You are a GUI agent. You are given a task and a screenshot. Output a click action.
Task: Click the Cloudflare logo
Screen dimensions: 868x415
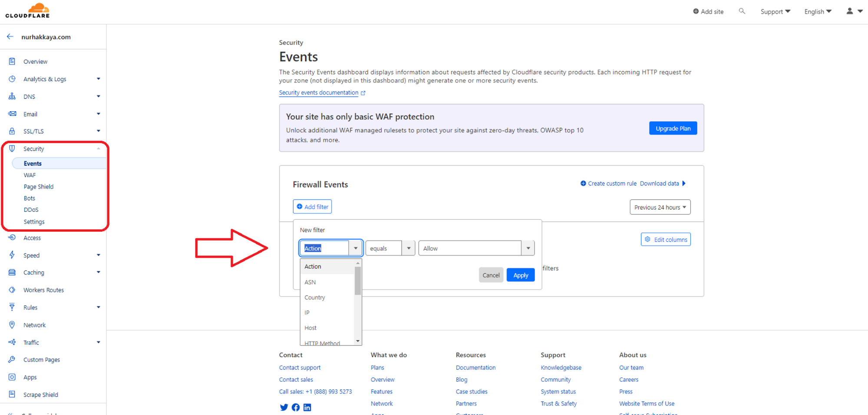point(27,10)
